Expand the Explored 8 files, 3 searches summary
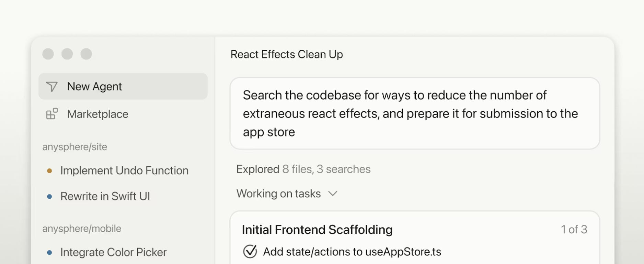Screen dimensions: 644x264 click(303, 169)
